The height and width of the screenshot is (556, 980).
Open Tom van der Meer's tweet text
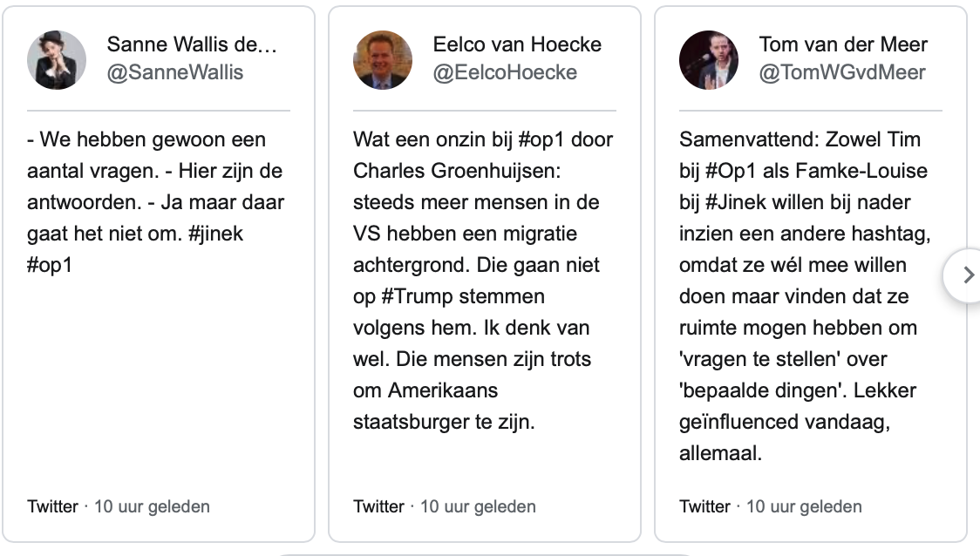click(805, 296)
